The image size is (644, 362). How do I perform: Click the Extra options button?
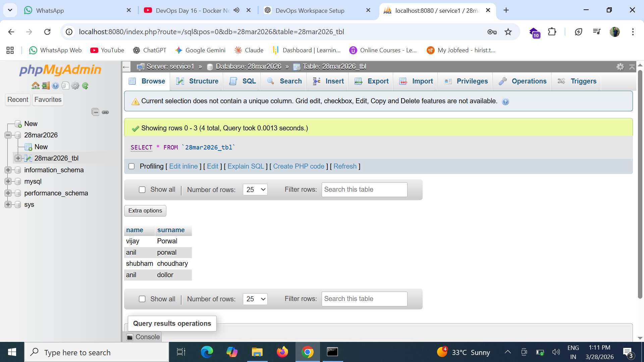[x=145, y=210]
